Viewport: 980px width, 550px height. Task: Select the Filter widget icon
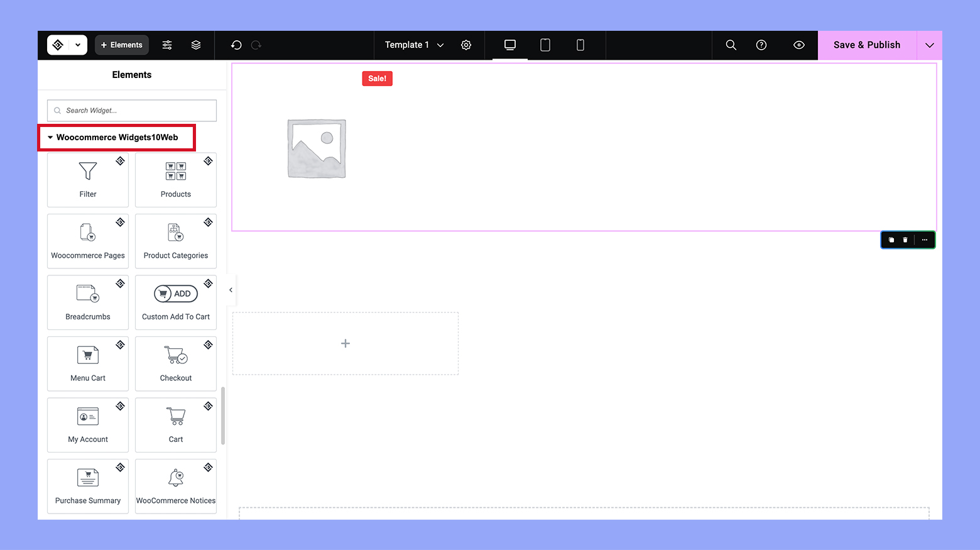(x=87, y=179)
